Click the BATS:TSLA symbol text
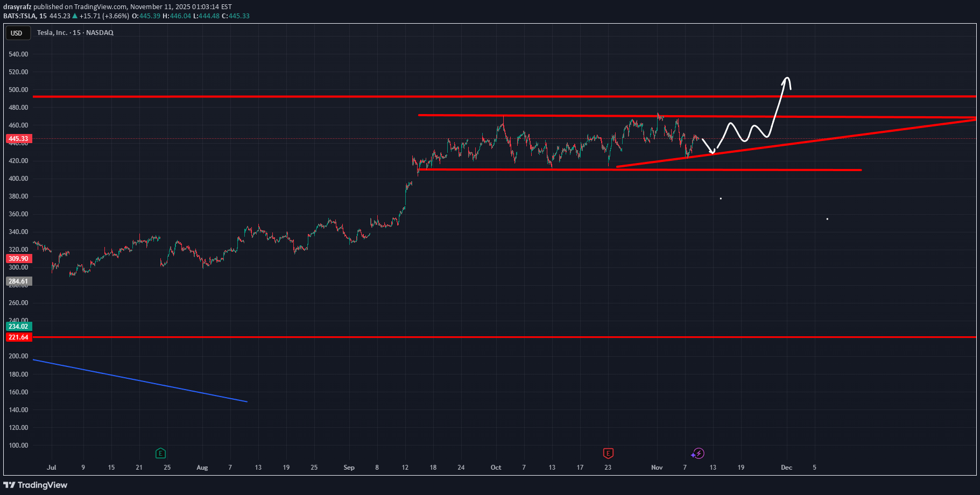This screenshot has height=495, width=980. pos(19,16)
